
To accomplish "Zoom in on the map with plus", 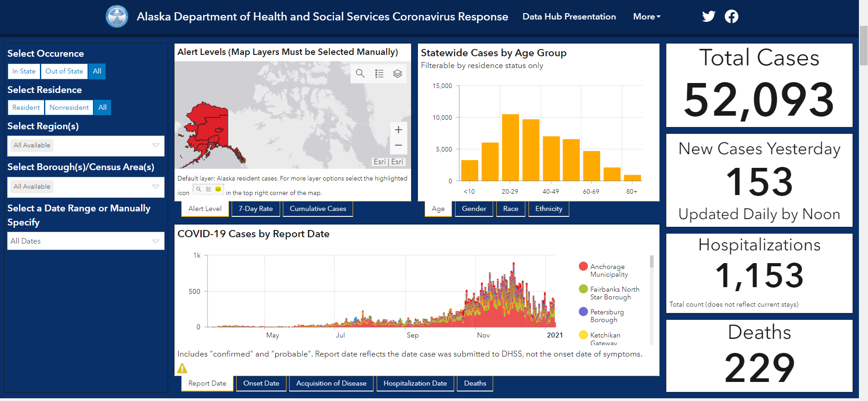I will (398, 130).
